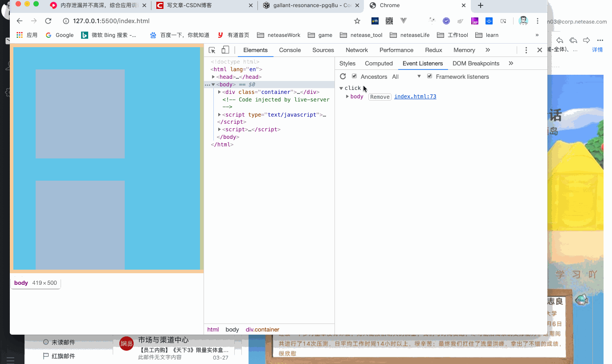The width and height of the screenshot is (612, 364).
Task: Click the upper gray box on page
Action: click(x=80, y=114)
